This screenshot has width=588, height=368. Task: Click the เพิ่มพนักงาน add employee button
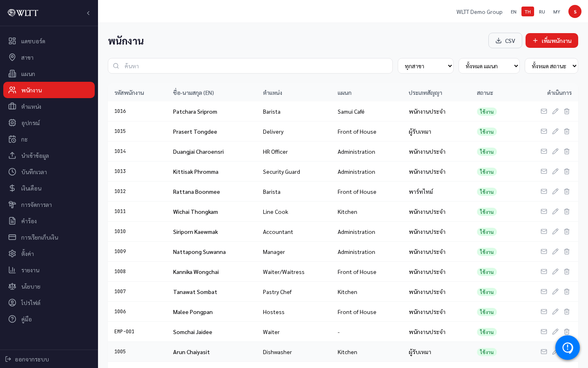[552, 40]
